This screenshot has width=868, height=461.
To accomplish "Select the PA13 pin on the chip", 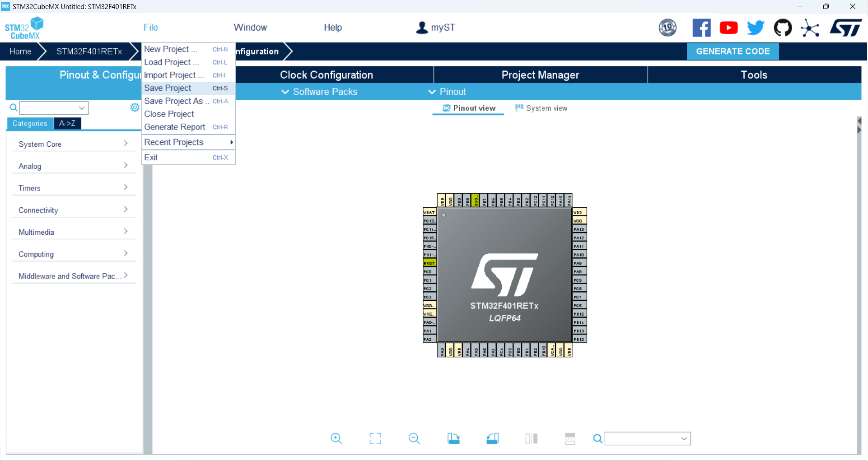I will [x=579, y=229].
